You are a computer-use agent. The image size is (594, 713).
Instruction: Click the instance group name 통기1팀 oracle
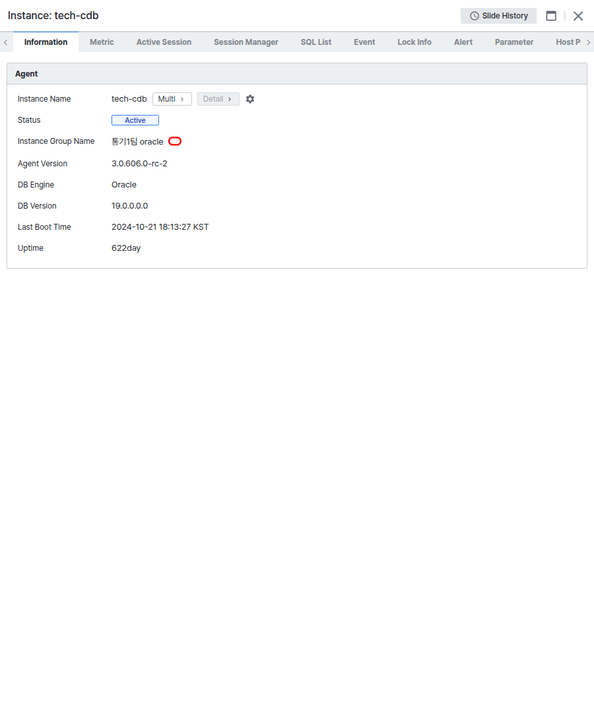click(137, 142)
